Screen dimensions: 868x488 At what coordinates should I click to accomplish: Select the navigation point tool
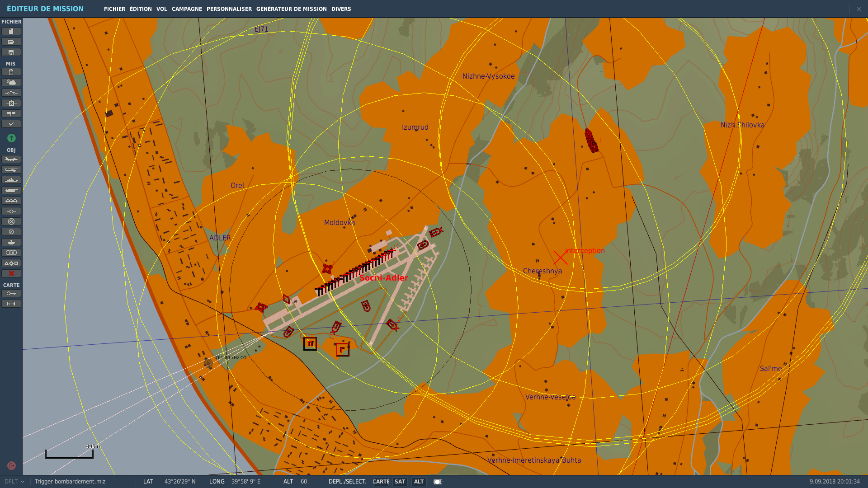click(11, 211)
